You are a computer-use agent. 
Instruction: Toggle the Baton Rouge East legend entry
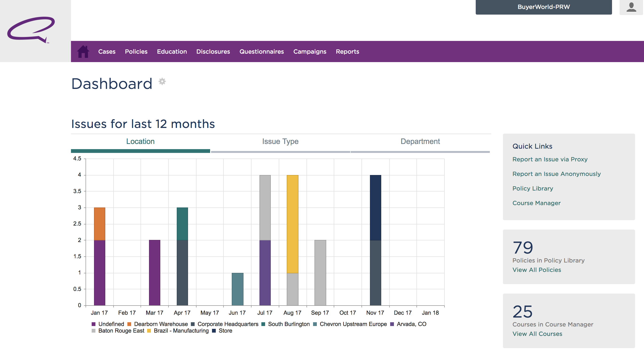point(118,331)
